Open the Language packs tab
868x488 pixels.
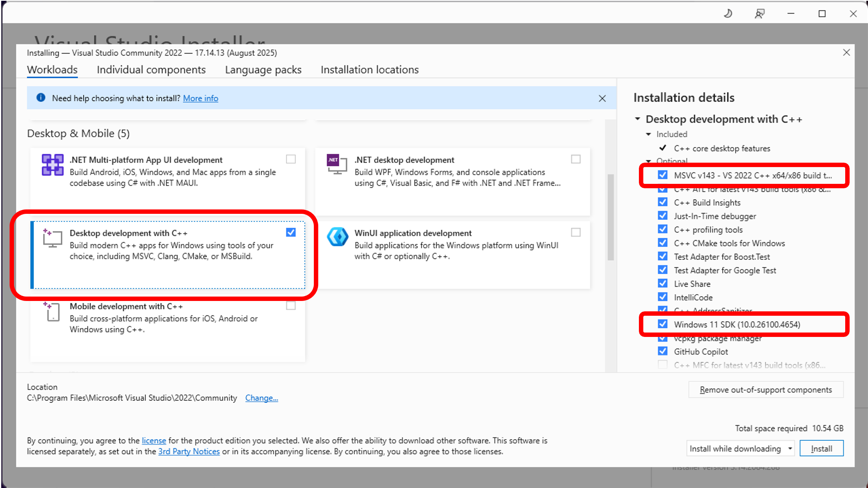coord(263,70)
